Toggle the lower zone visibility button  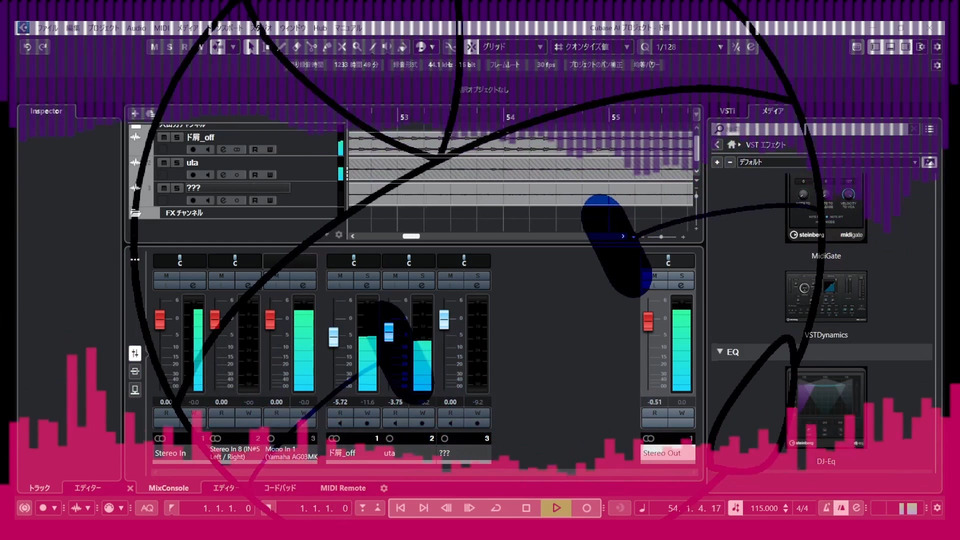coord(890,47)
